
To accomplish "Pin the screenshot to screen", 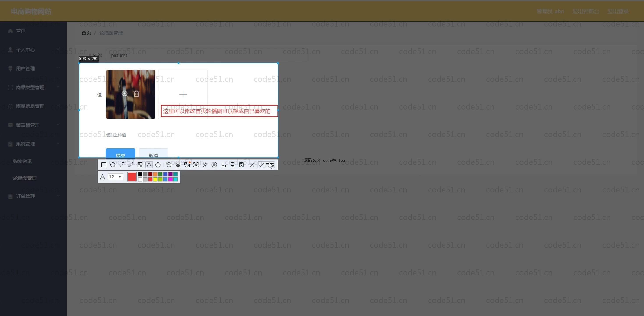I will click(x=205, y=165).
